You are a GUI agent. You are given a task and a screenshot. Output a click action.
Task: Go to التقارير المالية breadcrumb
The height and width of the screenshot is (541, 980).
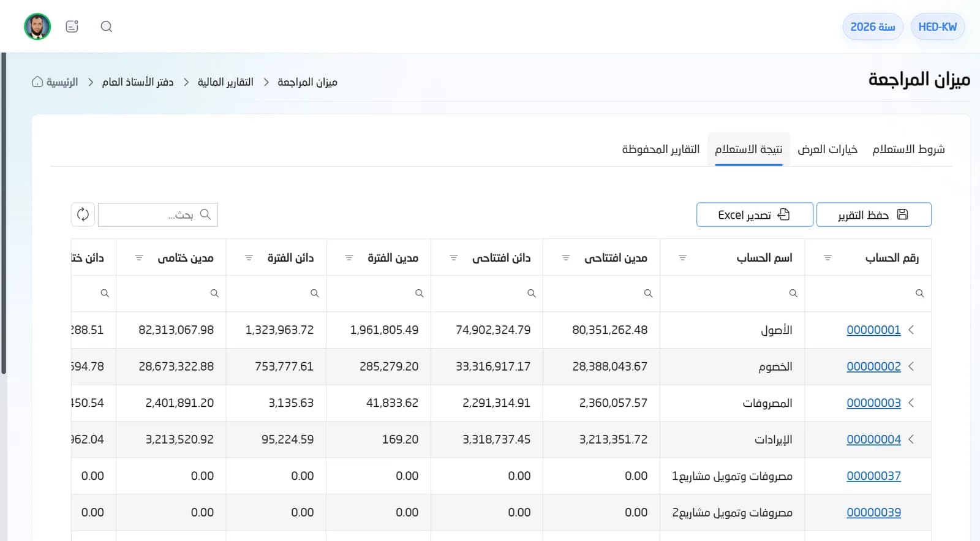[x=225, y=82]
